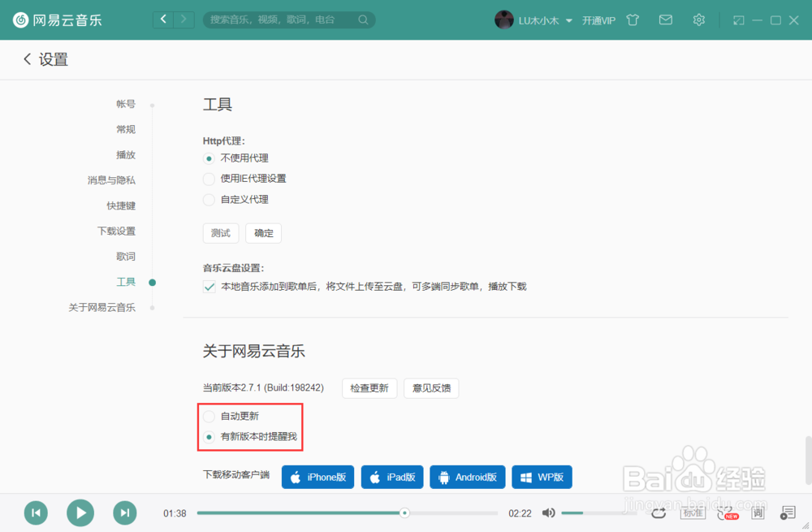Viewport: 812px width, 532px height.
Task: Jump to 工具 settings section
Action: tap(125, 282)
